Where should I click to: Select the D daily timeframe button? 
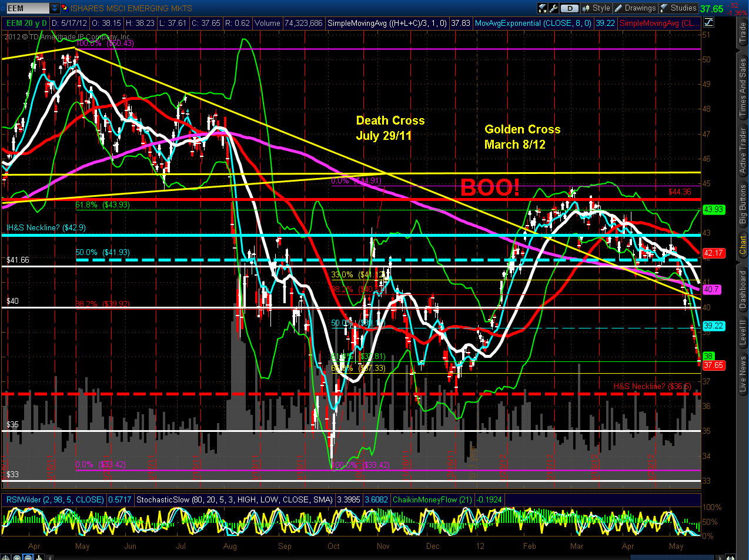pos(570,8)
